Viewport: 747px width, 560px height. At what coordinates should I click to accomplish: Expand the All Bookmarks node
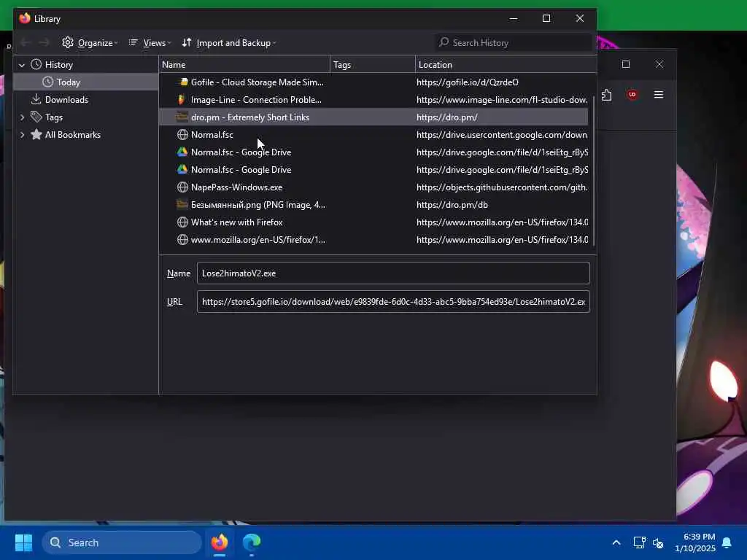click(x=22, y=135)
